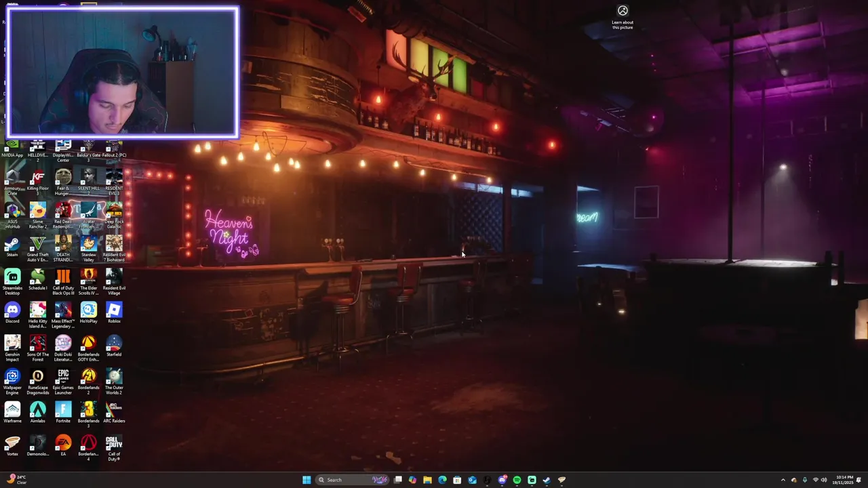Open the Borderlands 3 shortcut

point(88,415)
